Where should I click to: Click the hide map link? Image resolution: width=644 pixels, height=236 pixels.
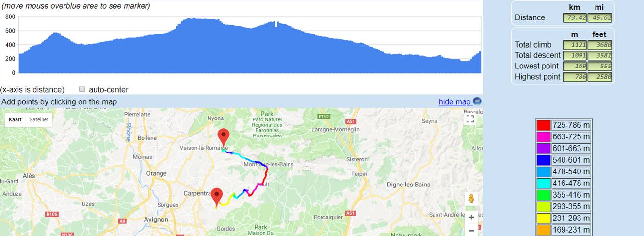pos(454,101)
